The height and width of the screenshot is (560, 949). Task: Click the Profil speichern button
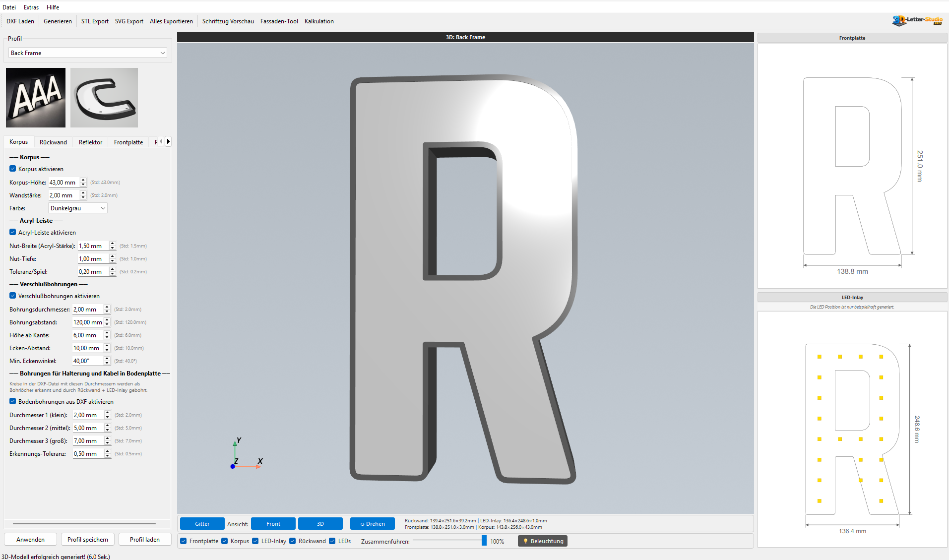87,539
